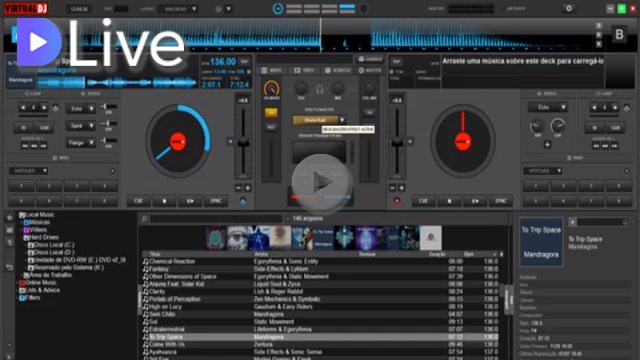This screenshot has height=360, width=640.
Task: Click the VirtualDJ logo
Action: click(x=26, y=9)
